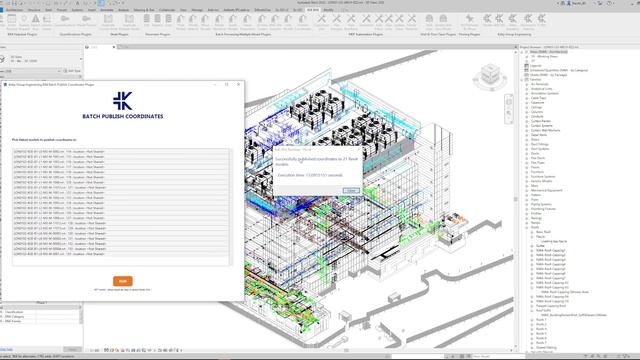Image resolution: width=640 pixels, height=360 pixels.
Task: Click the user sign-in icon in title bar
Action: [569, 3]
